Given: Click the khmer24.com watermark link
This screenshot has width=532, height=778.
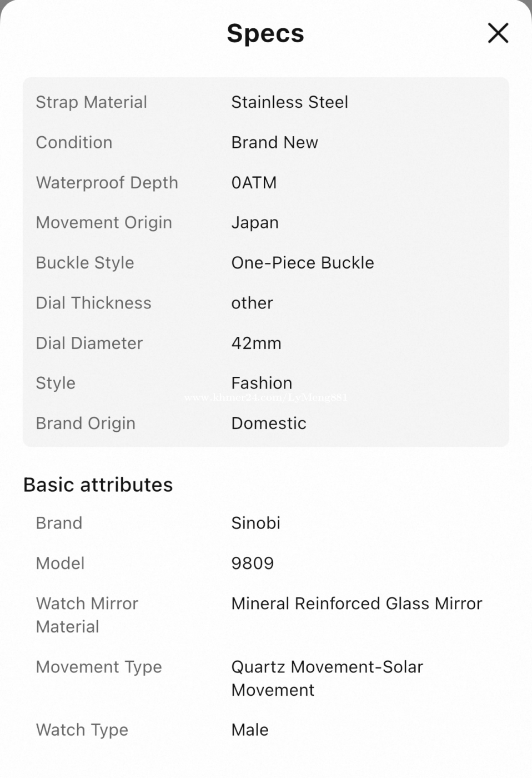Looking at the screenshot, I should 265,397.
